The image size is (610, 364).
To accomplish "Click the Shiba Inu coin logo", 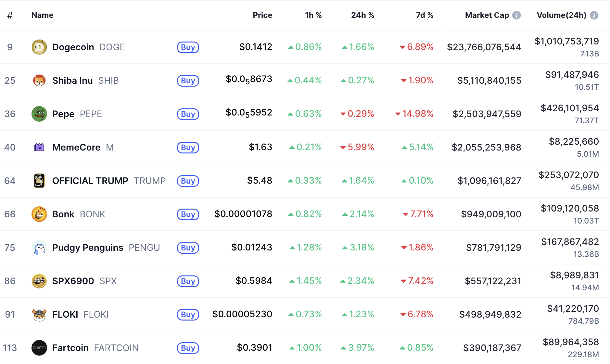I will [x=39, y=80].
